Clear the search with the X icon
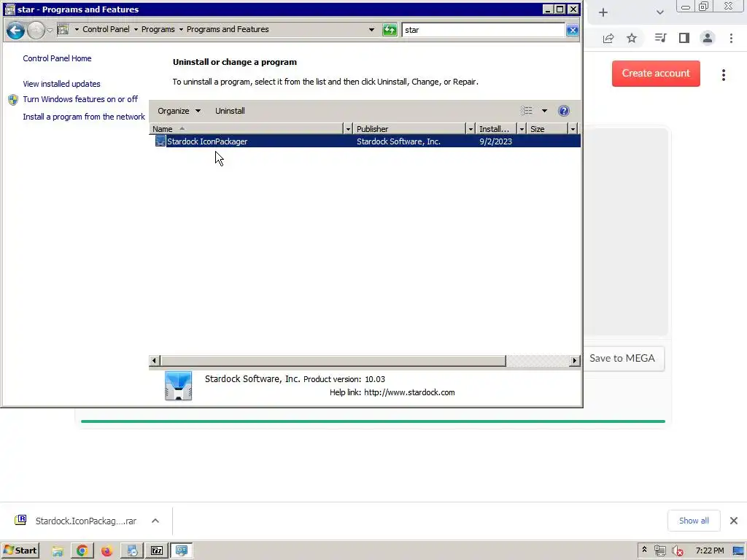The height and width of the screenshot is (560, 747). click(572, 30)
